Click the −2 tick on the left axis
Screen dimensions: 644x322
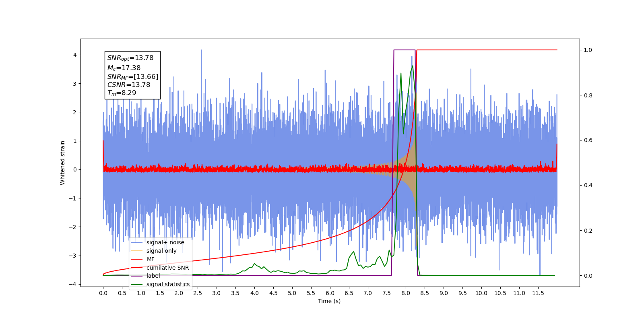(x=73, y=227)
